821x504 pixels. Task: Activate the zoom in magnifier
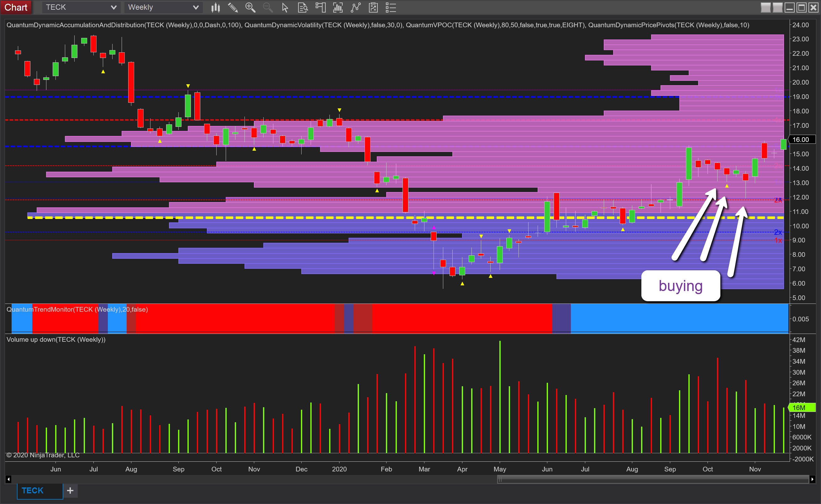coord(250,7)
